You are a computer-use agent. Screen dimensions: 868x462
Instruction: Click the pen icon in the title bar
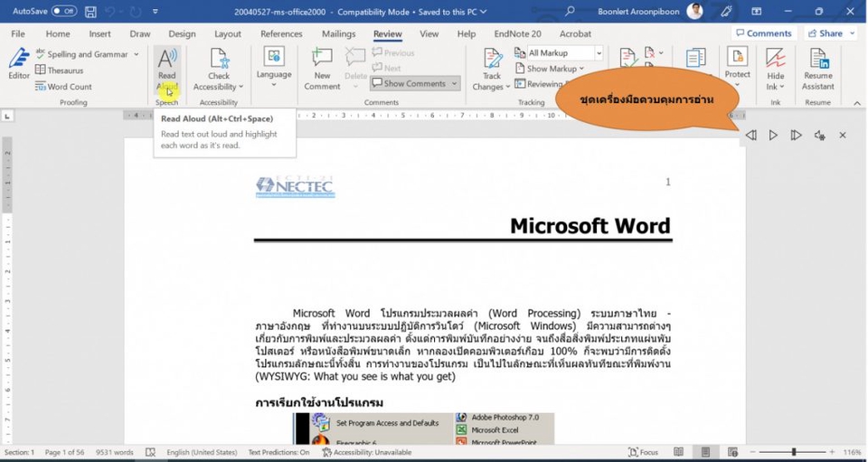click(727, 11)
